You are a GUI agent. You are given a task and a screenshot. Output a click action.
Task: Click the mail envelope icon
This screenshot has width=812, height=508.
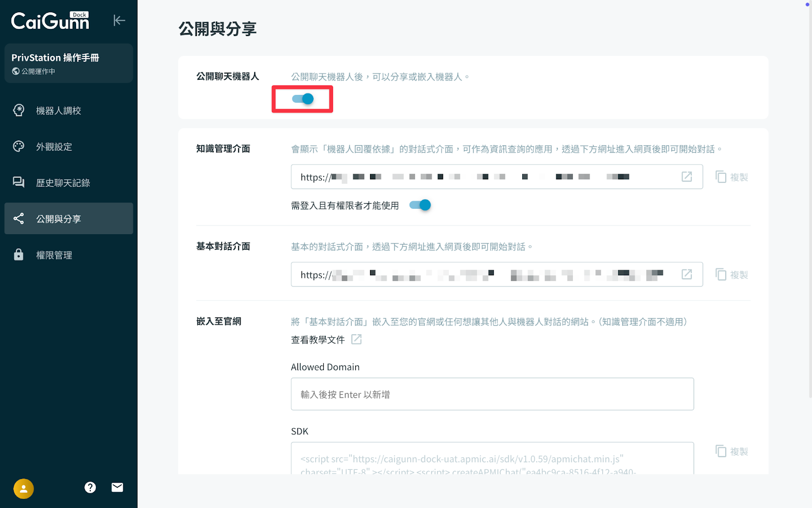pos(117,488)
